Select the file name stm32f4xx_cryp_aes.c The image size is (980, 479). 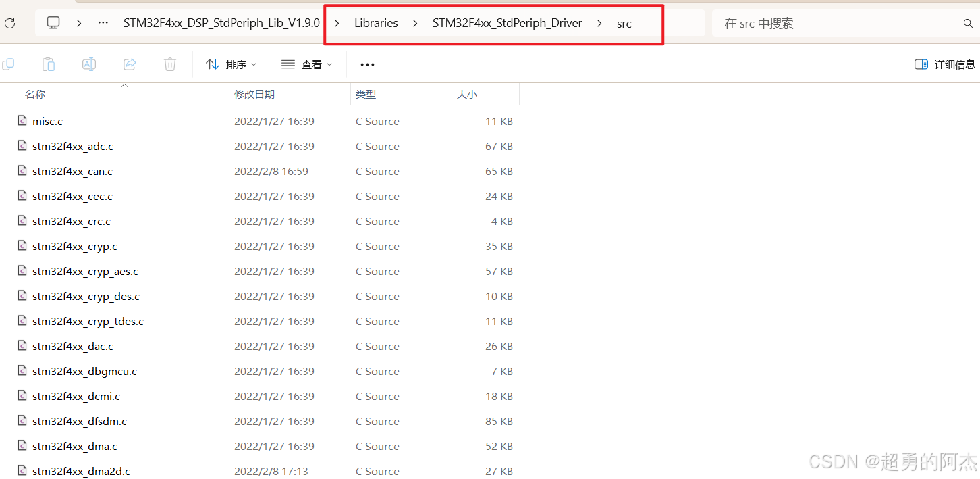85,272
